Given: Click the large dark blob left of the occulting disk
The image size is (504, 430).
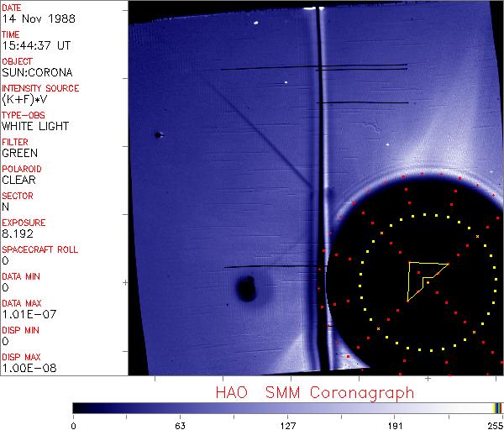Looking at the screenshot, I should pos(246,289).
